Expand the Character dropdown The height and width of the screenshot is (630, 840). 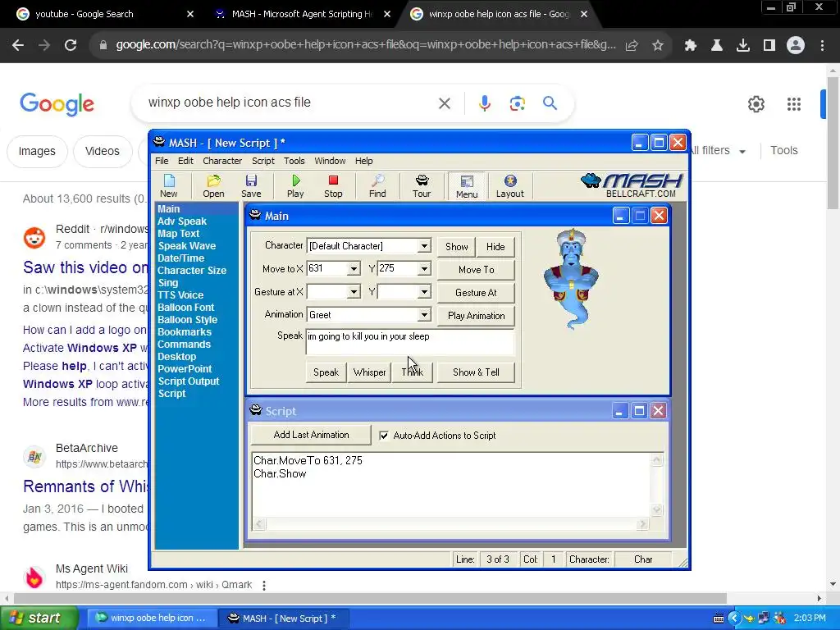tap(424, 246)
